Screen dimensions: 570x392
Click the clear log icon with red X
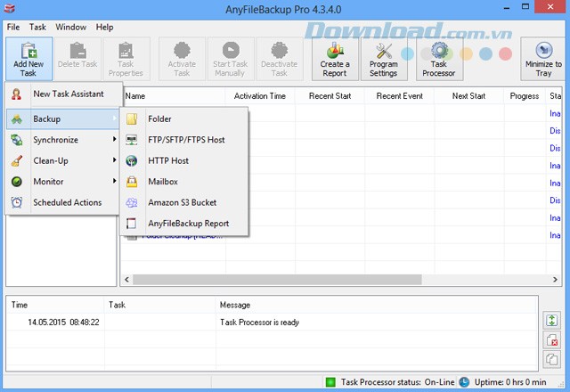[x=552, y=340]
